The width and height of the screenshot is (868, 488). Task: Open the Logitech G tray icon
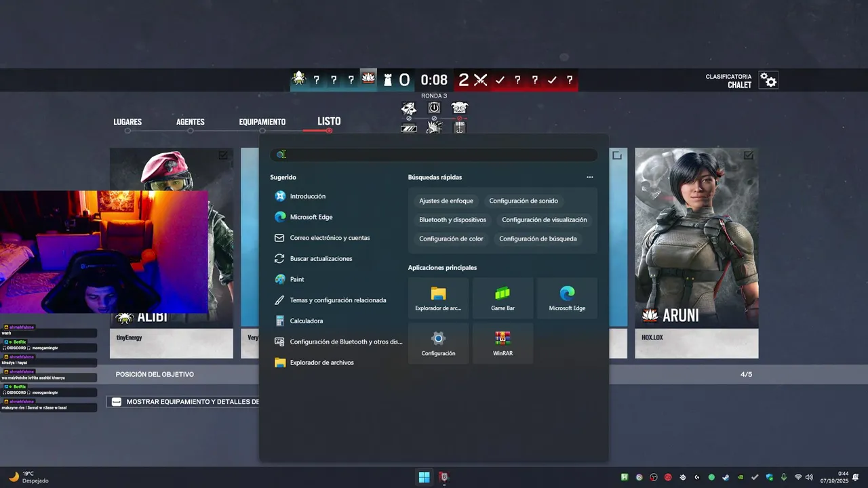[697, 477]
